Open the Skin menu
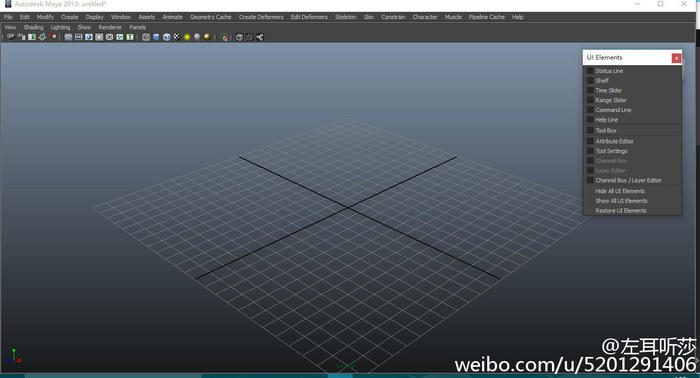The image size is (700, 378). 369,17
